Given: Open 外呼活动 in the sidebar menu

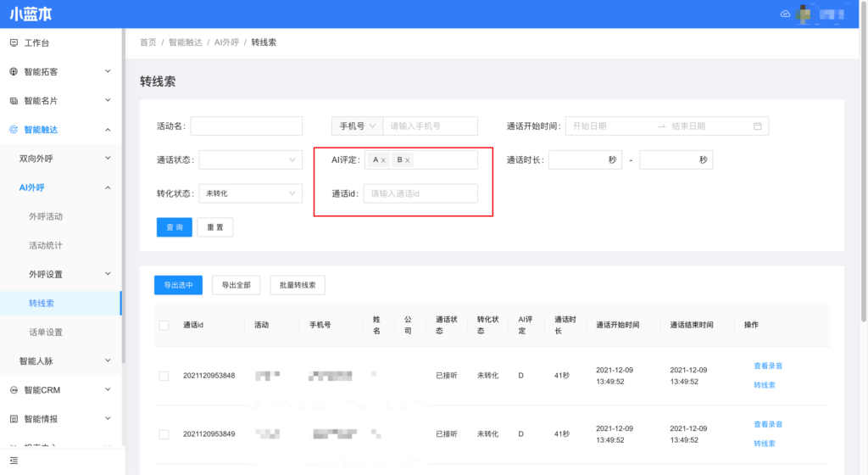Looking at the screenshot, I should (46, 216).
